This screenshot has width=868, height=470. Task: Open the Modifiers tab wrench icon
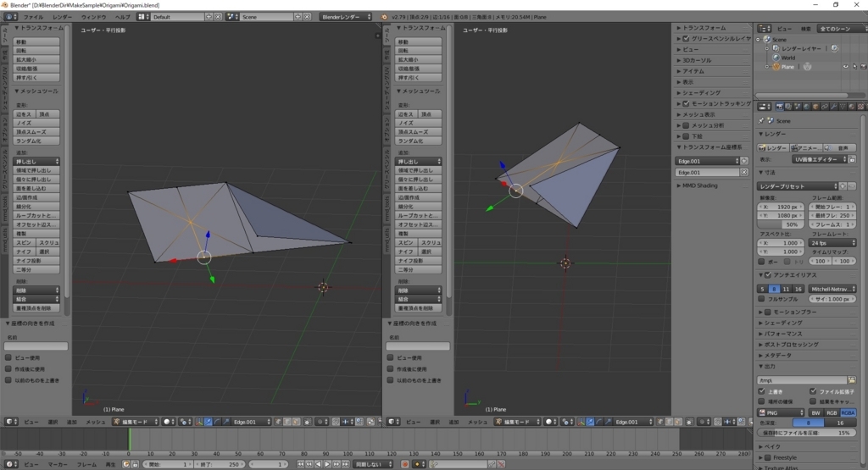click(x=834, y=107)
